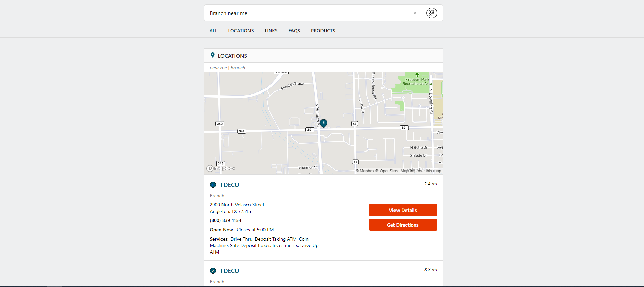Click the Freedom Park Recreational Area label
The image size is (644, 287).
point(417,82)
